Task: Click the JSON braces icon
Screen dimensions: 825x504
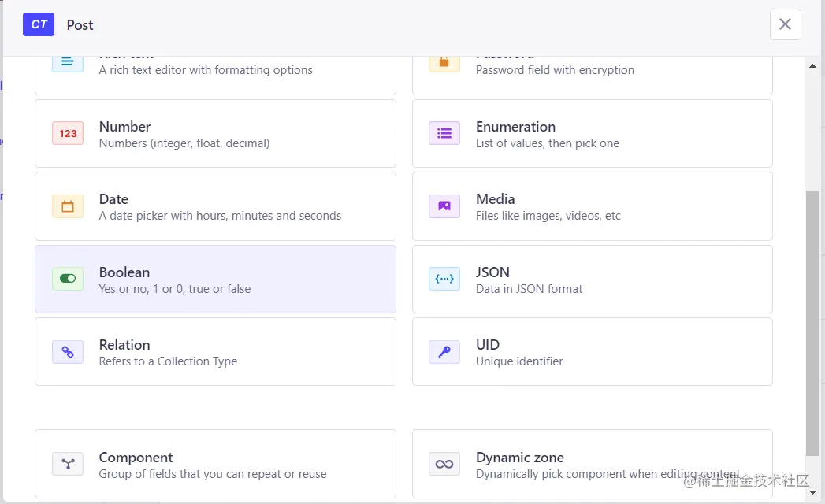Action: click(444, 279)
